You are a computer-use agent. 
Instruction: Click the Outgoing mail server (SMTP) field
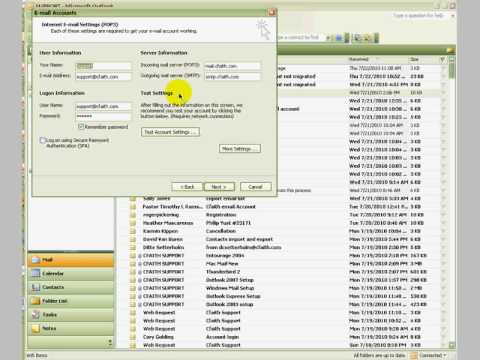232,77
